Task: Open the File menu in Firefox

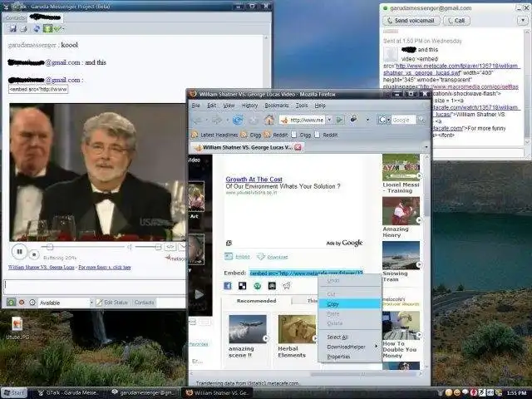Action: pyautogui.click(x=196, y=106)
